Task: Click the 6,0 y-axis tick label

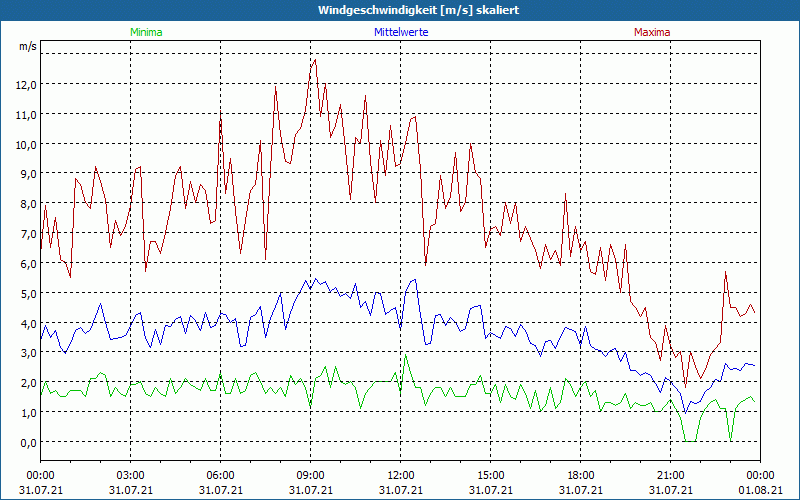Action: [28, 264]
